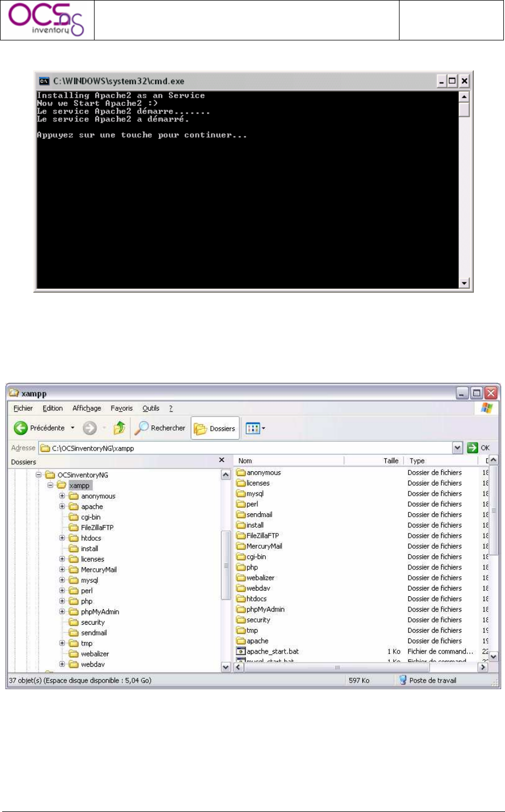
Task: Open the address bar dropdown arrow
Action: click(457, 448)
